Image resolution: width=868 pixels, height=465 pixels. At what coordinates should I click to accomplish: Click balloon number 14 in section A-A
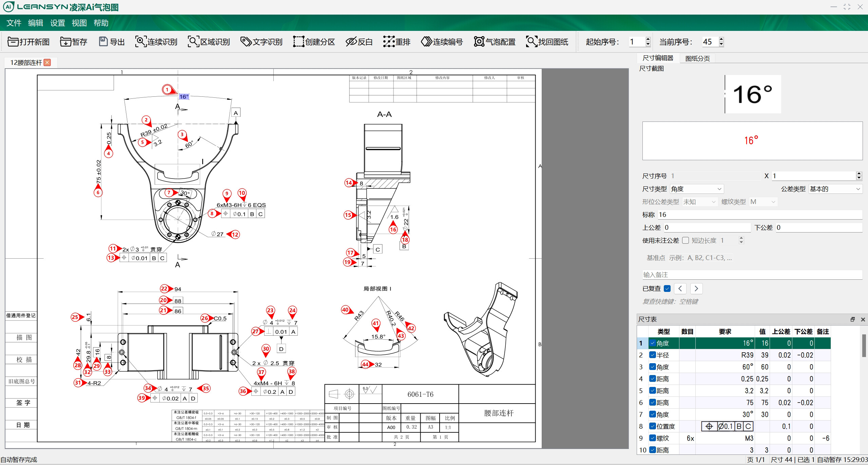[x=349, y=183]
